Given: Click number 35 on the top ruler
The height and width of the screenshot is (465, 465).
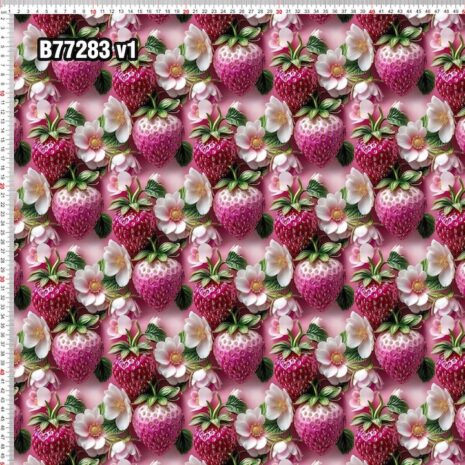Looking at the screenshot, I should (326, 12).
